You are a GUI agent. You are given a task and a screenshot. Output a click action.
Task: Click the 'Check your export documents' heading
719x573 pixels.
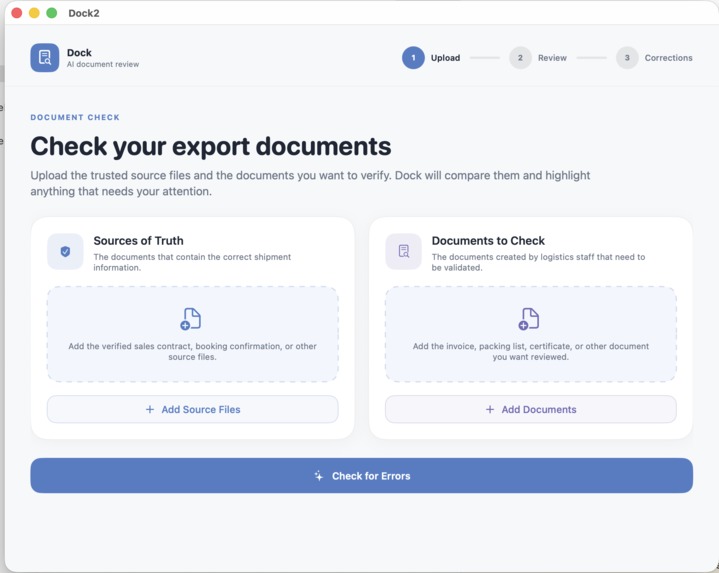click(211, 147)
